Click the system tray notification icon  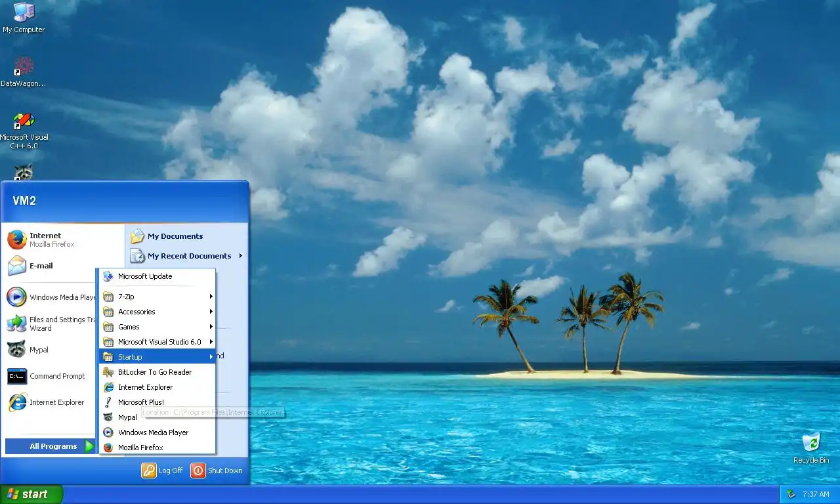791,494
